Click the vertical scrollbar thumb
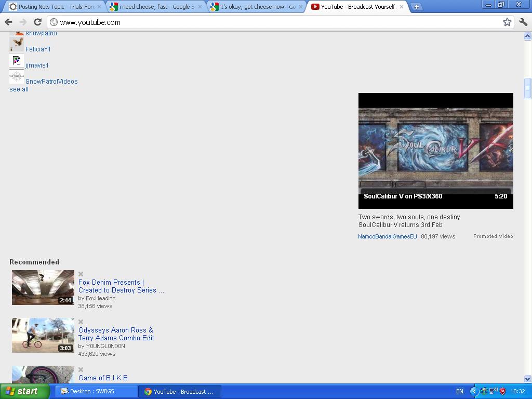This screenshot has width=532, height=399. 527,88
